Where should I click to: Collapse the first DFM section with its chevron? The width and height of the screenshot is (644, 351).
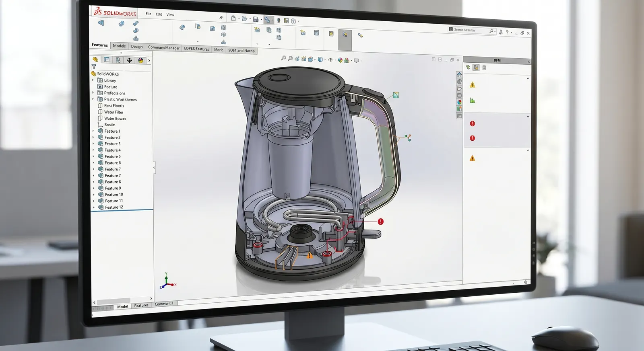click(x=528, y=78)
